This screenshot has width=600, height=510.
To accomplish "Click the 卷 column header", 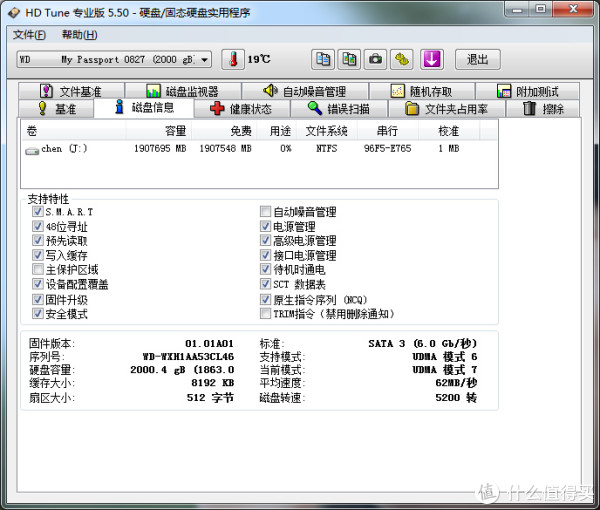I will coord(73,131).
